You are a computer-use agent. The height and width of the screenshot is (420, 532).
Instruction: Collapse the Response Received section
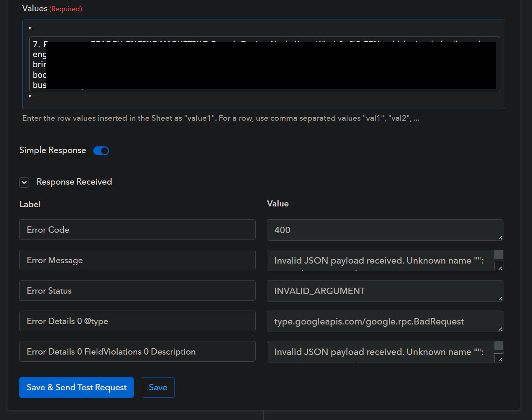[x=24, y=182]
